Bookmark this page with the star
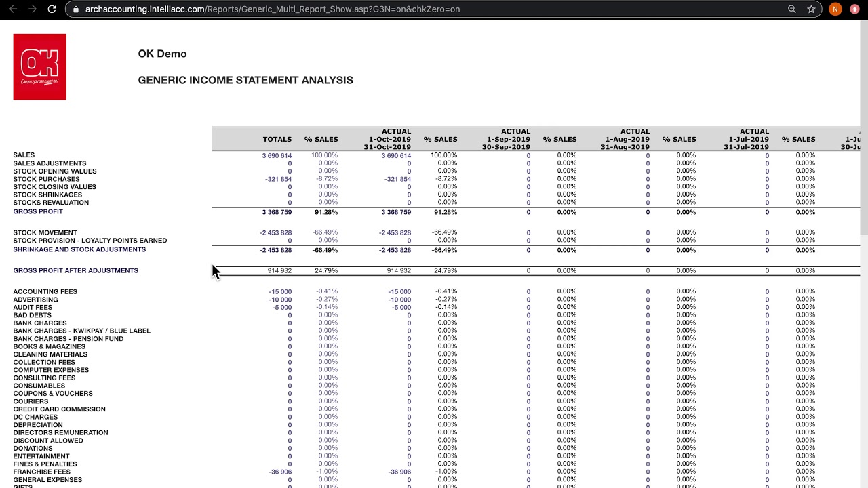 (x=811, y=9)
